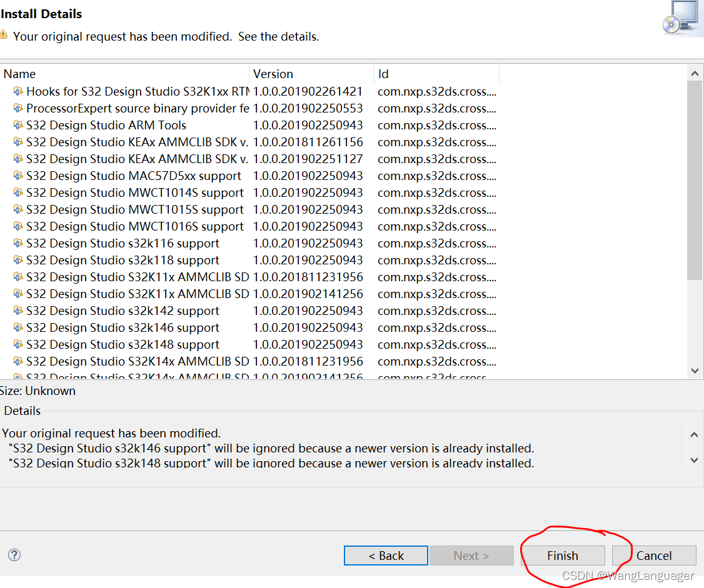Click the icon beside s32k146 support
The image size is (704, 588).
click(18, 327)
